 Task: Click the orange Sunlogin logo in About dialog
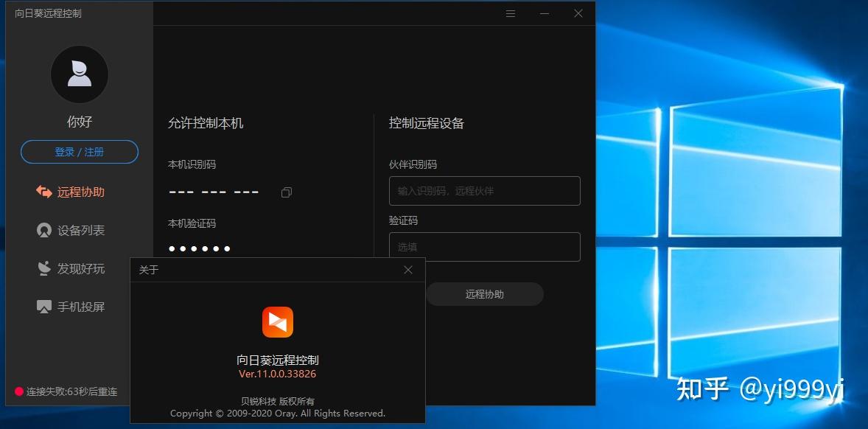point(278,322)
